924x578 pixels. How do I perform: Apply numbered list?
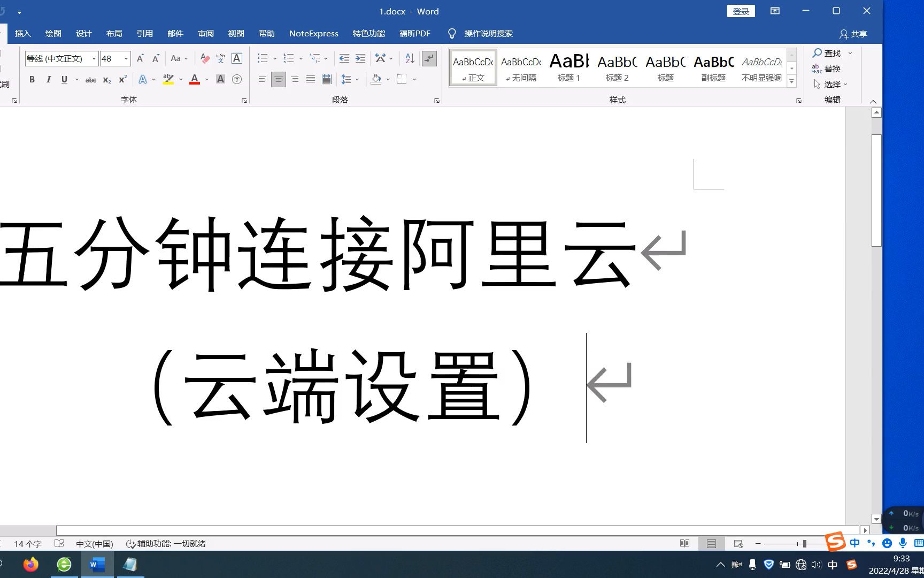289,58
